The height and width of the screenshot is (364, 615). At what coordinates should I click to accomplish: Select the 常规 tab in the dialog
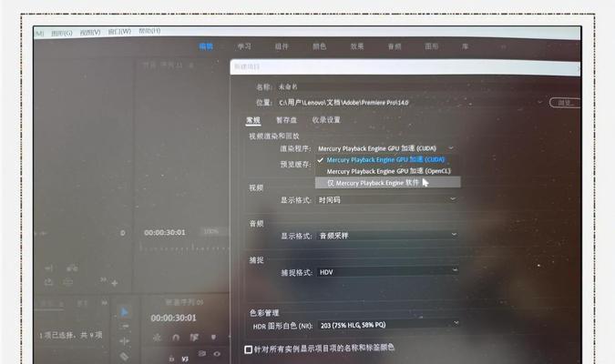pos(253,120)
